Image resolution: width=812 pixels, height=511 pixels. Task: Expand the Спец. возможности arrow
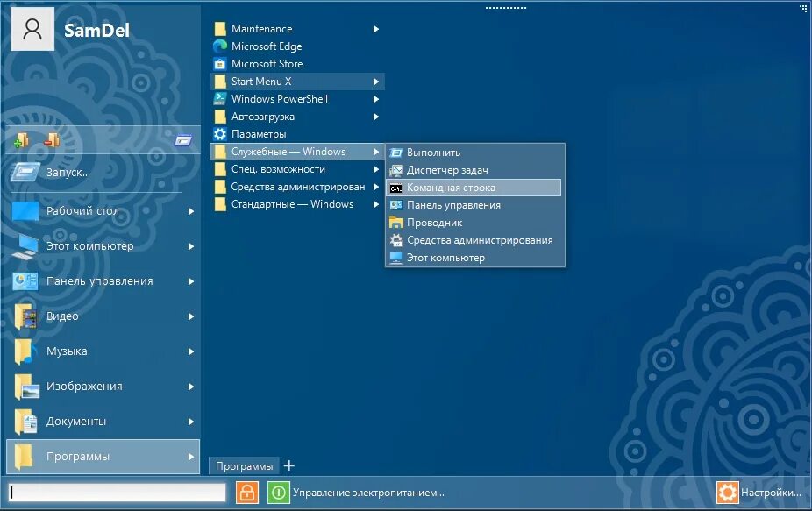[x=376, y=169]
